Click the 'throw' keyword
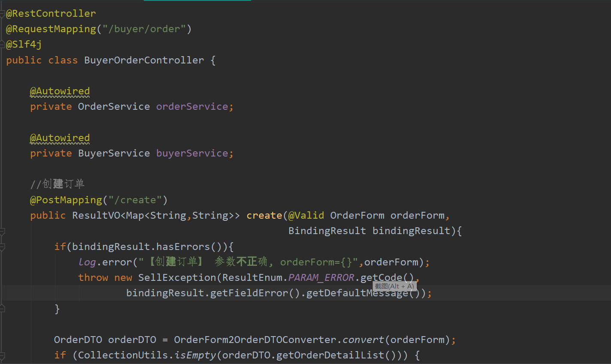The width and height of the screenshot is (611, 364). click(93, 278)
